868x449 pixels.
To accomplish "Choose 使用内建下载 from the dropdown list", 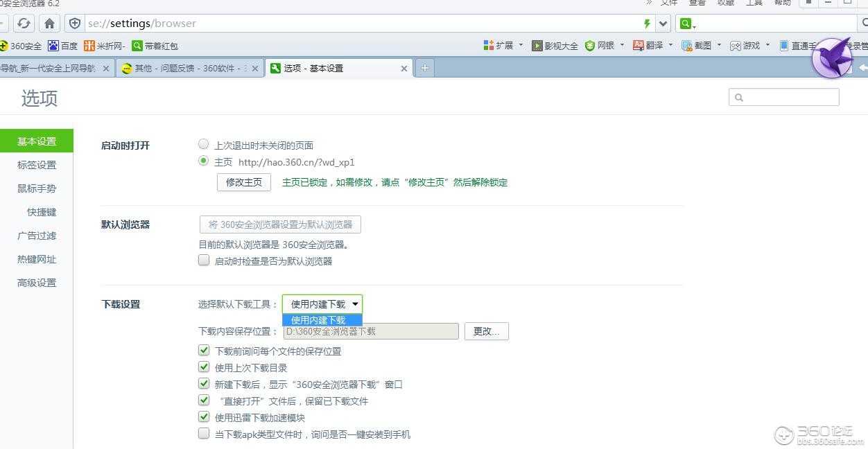I will [322, 320].
